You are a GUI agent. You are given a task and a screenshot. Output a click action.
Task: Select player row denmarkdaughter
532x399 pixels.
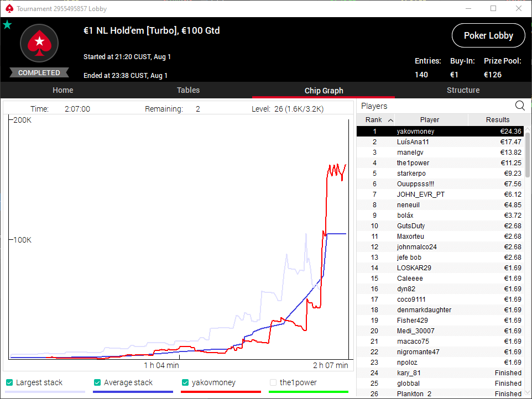[440, 310]
